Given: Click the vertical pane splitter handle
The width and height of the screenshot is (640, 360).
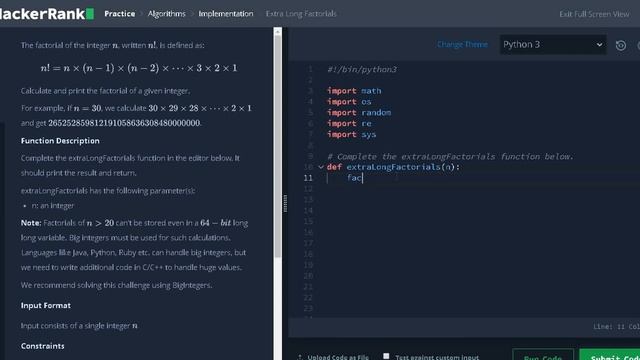Looking at the screenshot, I should tap(285, 203).
